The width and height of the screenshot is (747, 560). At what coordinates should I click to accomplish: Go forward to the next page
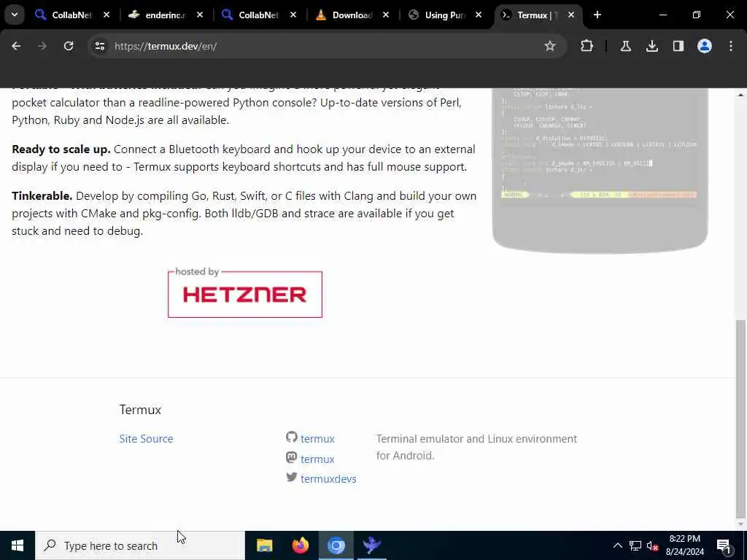click(42, 46)
